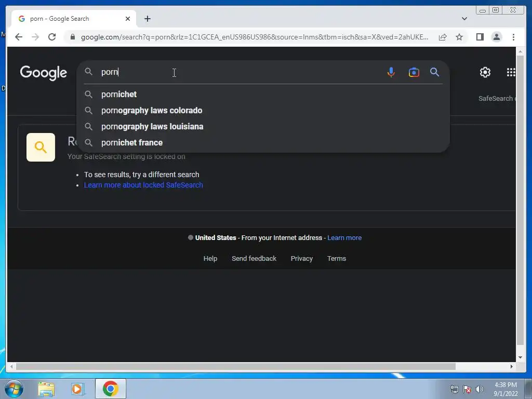The image size is (532, 399).
Task: Open File Explorer from taskbar
Action: [x=46, y=389]
